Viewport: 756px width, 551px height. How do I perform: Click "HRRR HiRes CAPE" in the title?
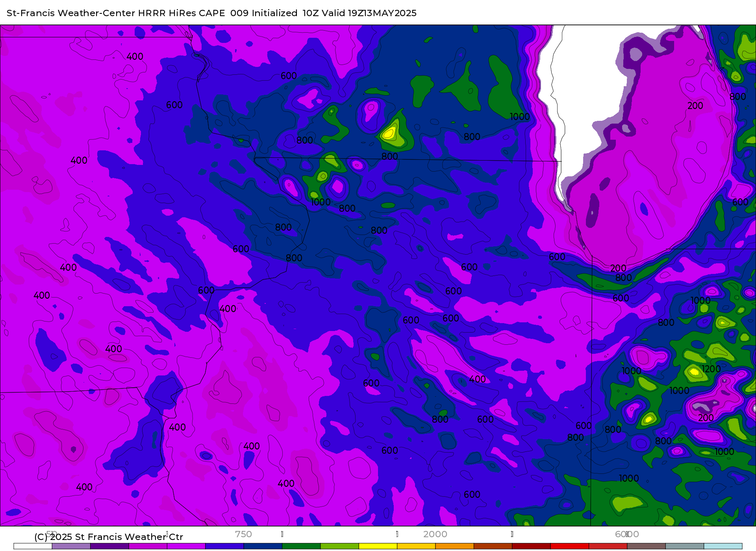182,13
